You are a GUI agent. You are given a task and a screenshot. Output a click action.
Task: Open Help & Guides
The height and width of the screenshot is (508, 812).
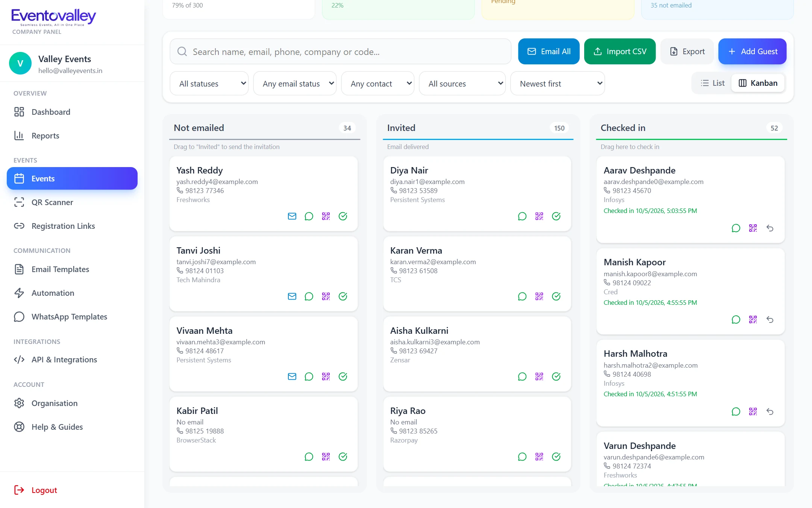(x=72, y=427)
